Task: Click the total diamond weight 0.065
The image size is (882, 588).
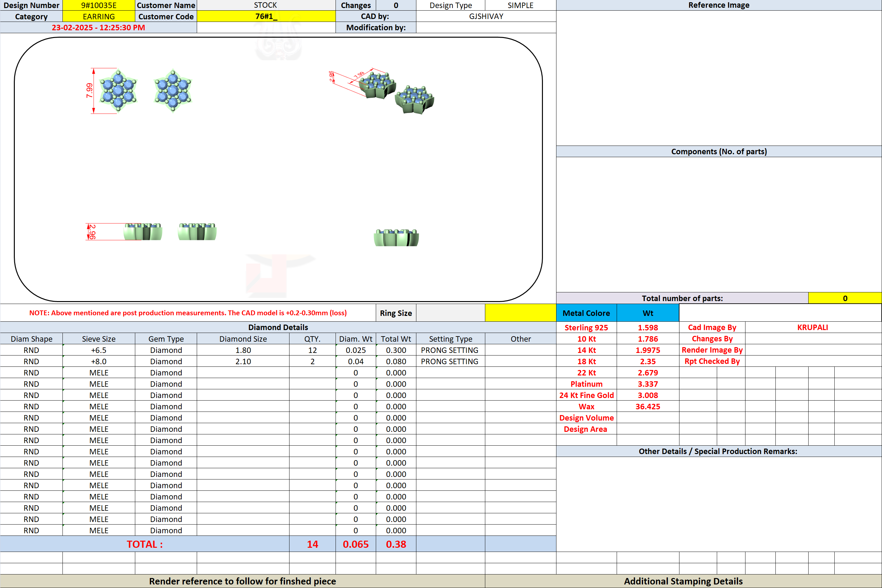Action: point(356,544)
